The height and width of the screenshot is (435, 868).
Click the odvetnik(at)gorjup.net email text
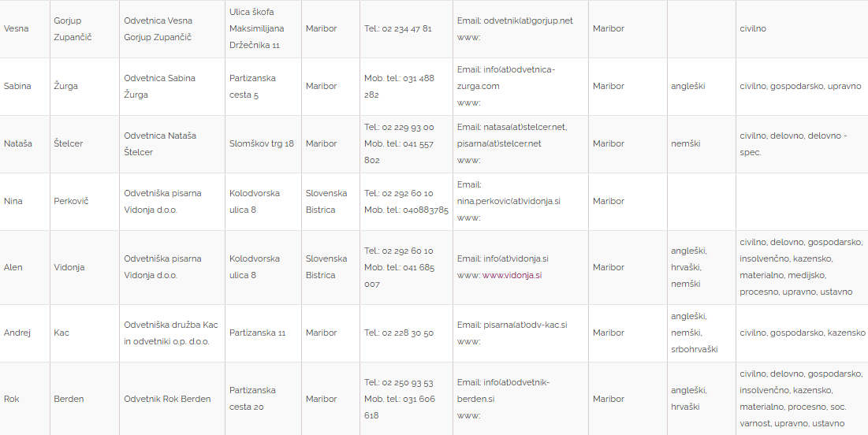tap(528, 20)
